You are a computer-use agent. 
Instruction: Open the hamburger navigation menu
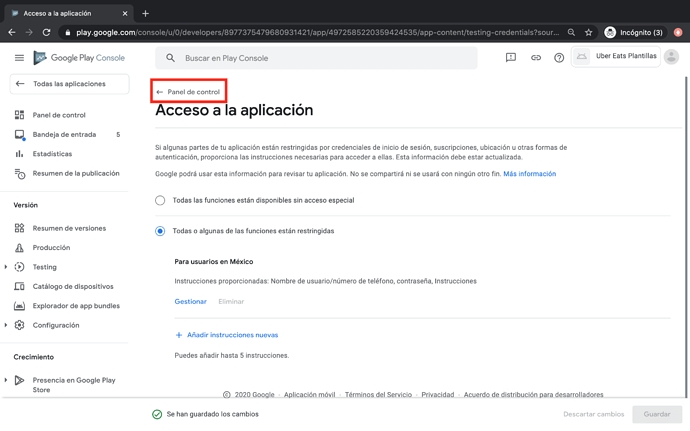(x=19, y=58)
